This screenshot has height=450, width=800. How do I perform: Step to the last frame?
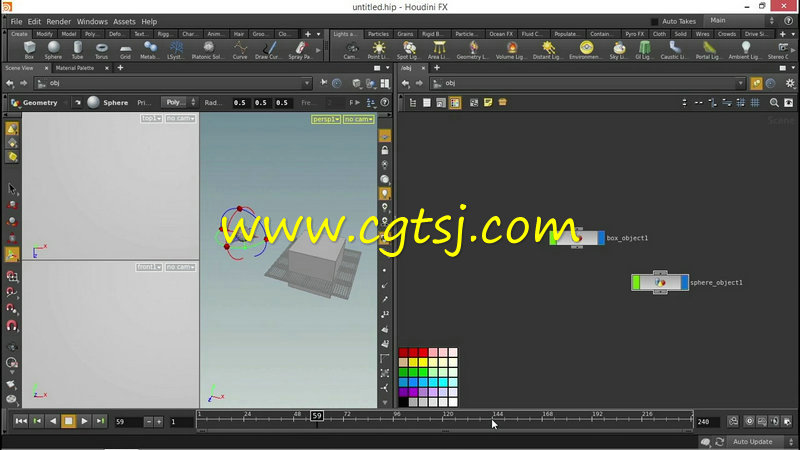(x=101, y=421)
